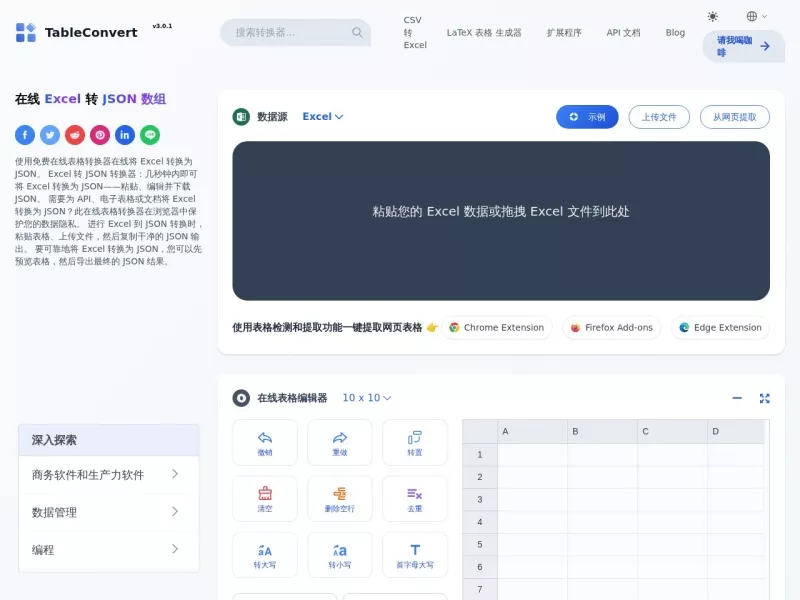Select row 5 header
800x600 pixels.
pos(480,544)
